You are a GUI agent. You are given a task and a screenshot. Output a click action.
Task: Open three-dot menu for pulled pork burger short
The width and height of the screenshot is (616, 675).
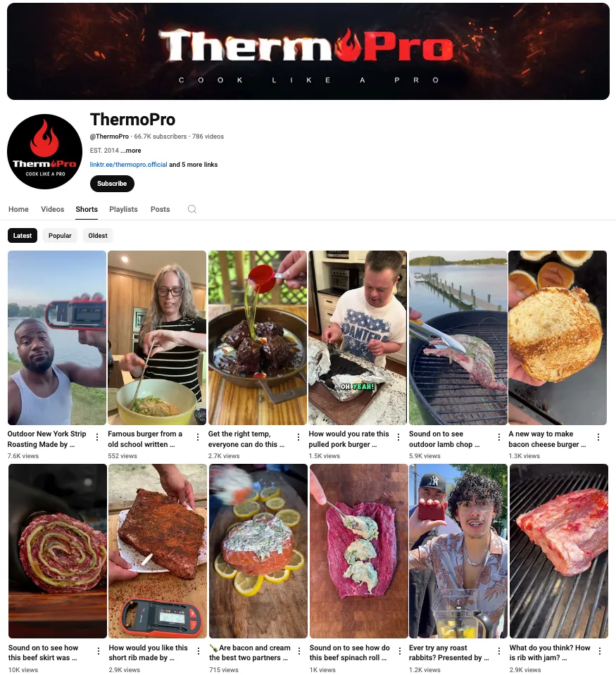(398, 437)
